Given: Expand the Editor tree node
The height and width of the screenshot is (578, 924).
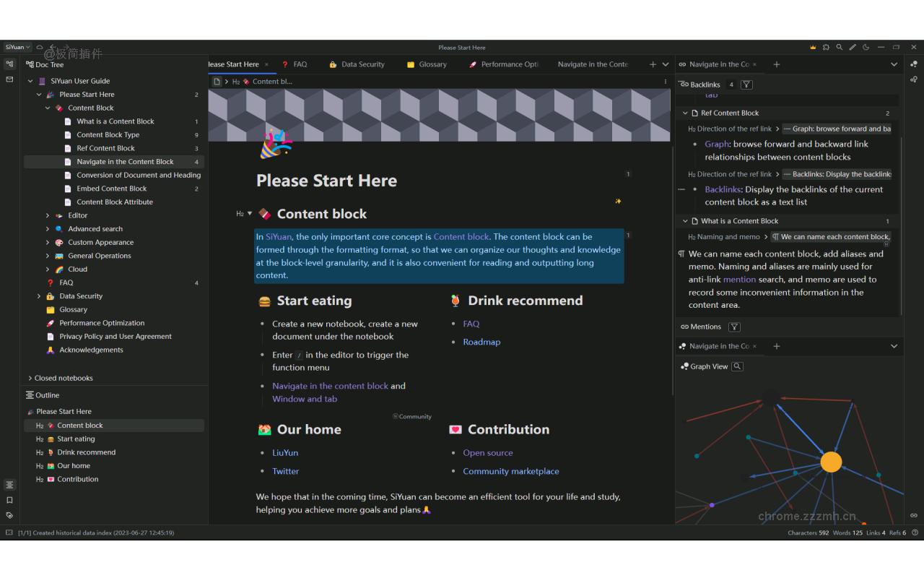Looking at the screenshot, I should [x=48, y=215].
